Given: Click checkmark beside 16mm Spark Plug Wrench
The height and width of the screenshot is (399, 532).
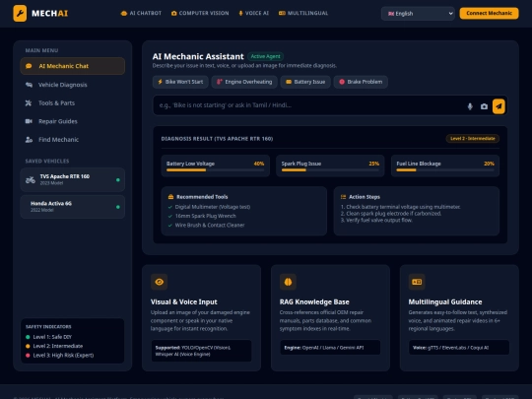Looking at the screenshot, I should pos(170,216).
